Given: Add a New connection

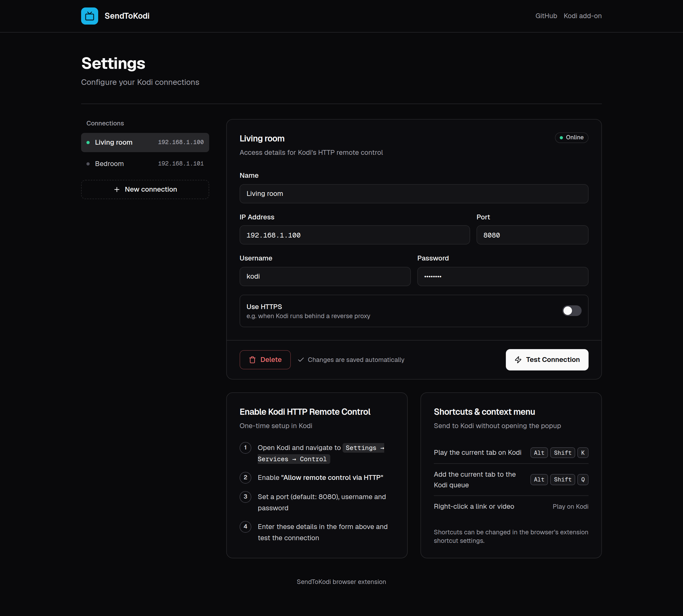Looking at the screenshot, I should (145, 189).
